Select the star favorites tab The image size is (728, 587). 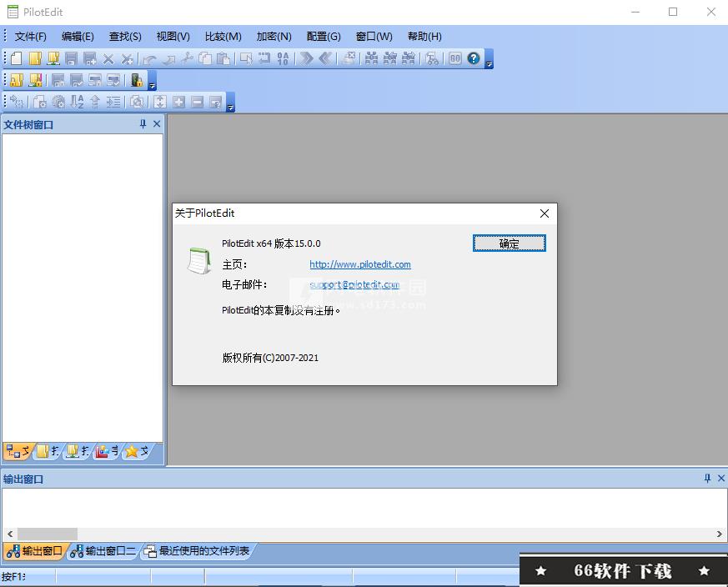pos(137,451)
